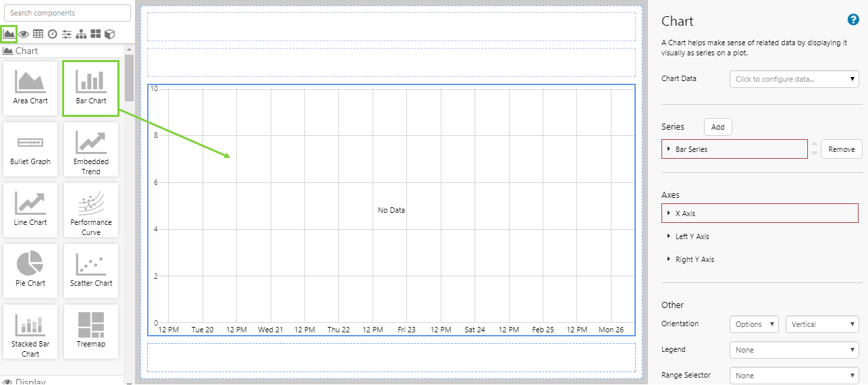Open the Display category eye icon

coord(24,34)
